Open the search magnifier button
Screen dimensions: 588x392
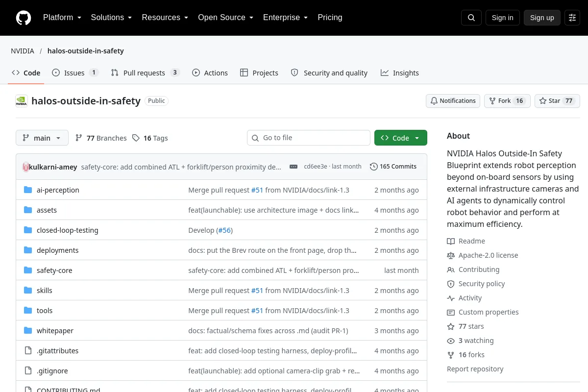[x=471, y=18]
